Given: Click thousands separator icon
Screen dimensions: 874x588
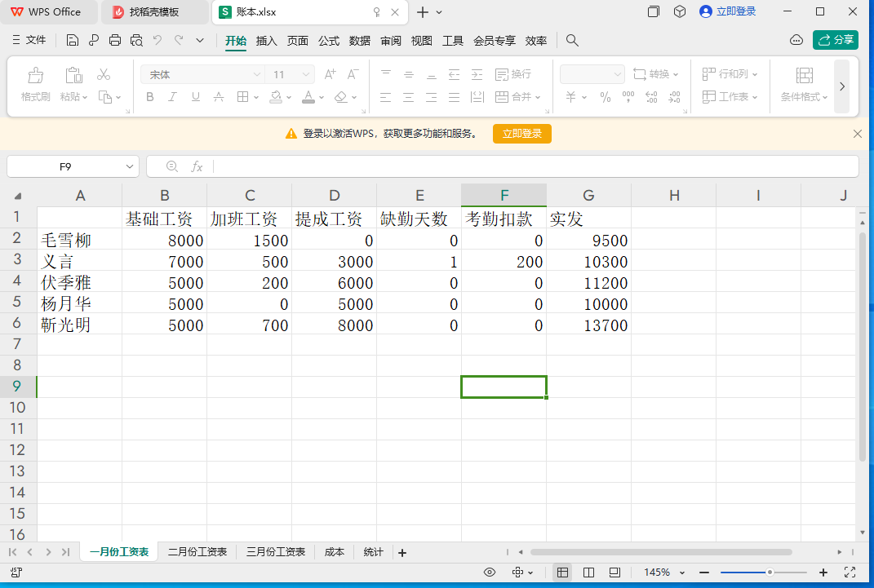Looking at the screenshot, I should coord(628,97).
